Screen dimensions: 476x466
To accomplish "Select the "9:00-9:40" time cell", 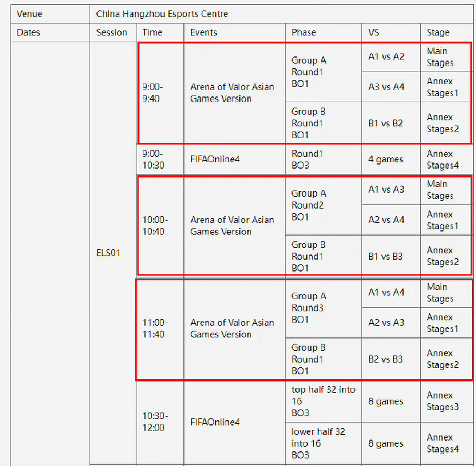I will point(160,93).
